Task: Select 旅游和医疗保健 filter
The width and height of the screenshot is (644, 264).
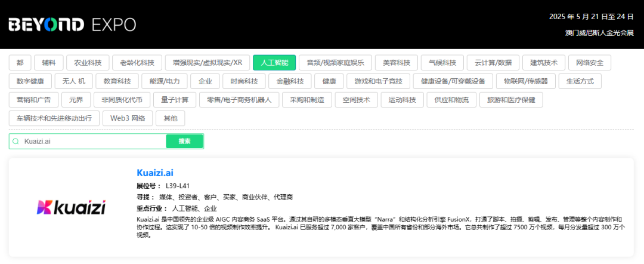Action: click(x=511, y=100)
